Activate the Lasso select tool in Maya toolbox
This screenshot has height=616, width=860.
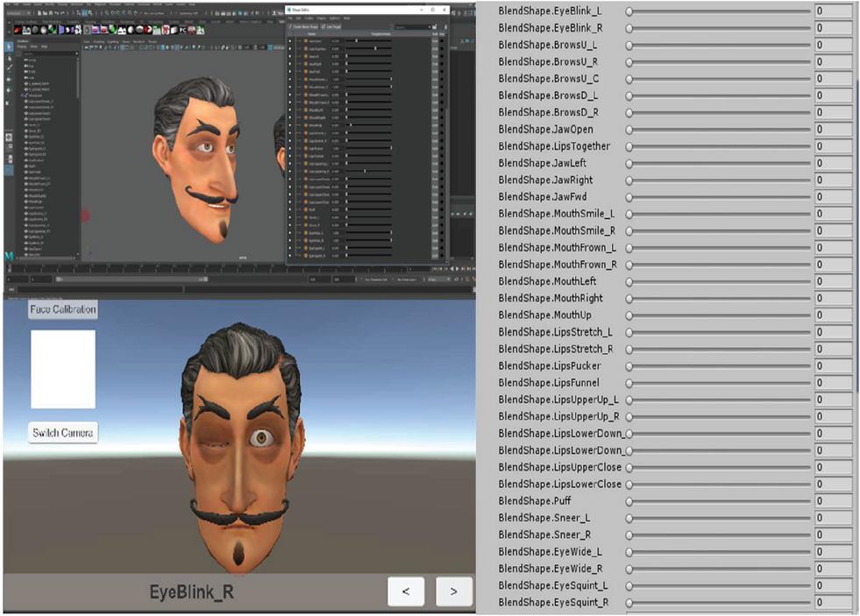coord(8,57)
